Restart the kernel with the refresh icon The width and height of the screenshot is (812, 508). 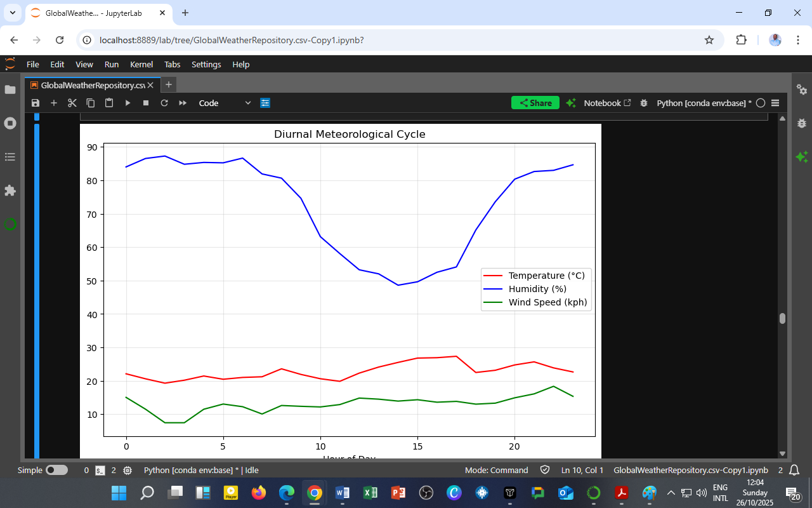[x=164, y=103]
